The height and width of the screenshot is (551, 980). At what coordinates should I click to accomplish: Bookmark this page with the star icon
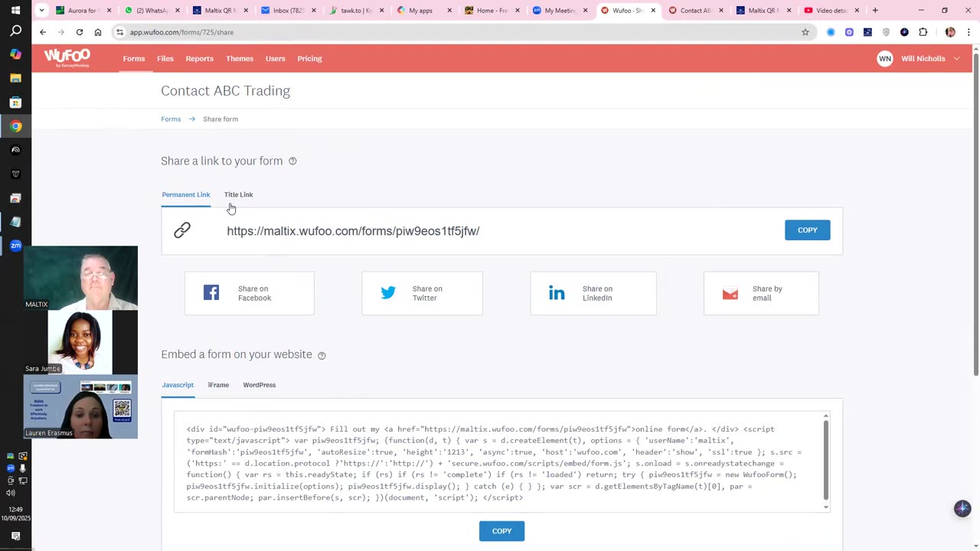805,32
